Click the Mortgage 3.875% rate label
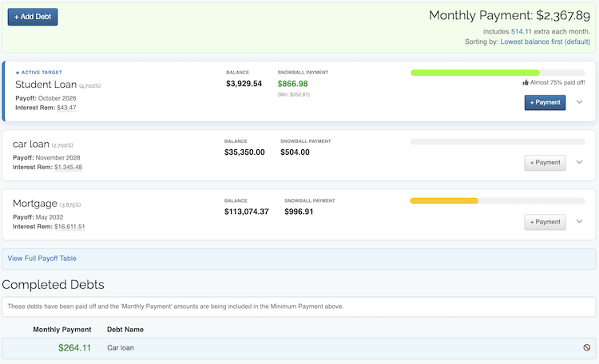Image resolution: width=599 pixels, height=364 pixels. (70, 205)
